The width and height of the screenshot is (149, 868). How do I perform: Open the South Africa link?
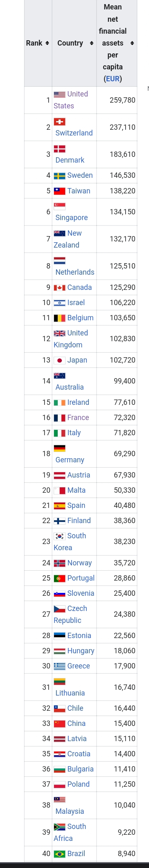pos(70,832)
